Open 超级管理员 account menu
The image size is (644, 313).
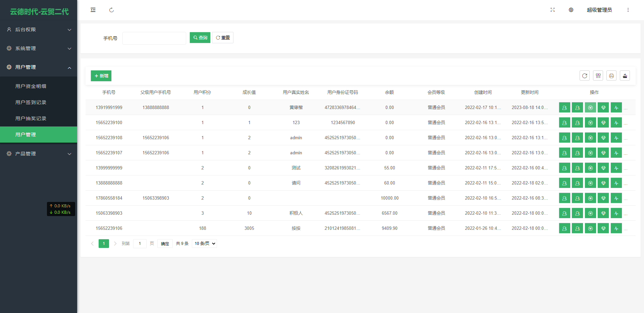pyautogui.click(x=599, y=10)
